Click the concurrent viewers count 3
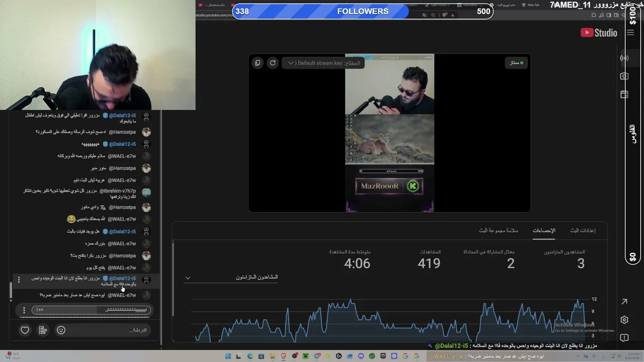 [x=581, y=263]
